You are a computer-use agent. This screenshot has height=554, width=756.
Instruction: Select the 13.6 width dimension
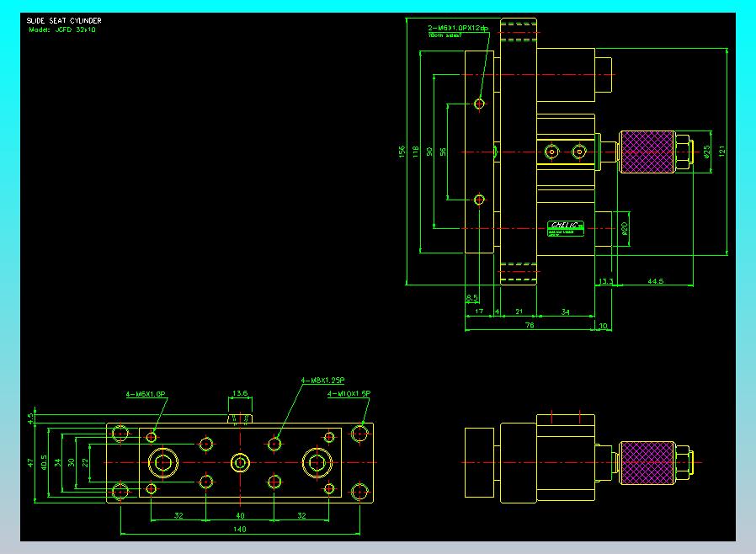coord(240,393)
